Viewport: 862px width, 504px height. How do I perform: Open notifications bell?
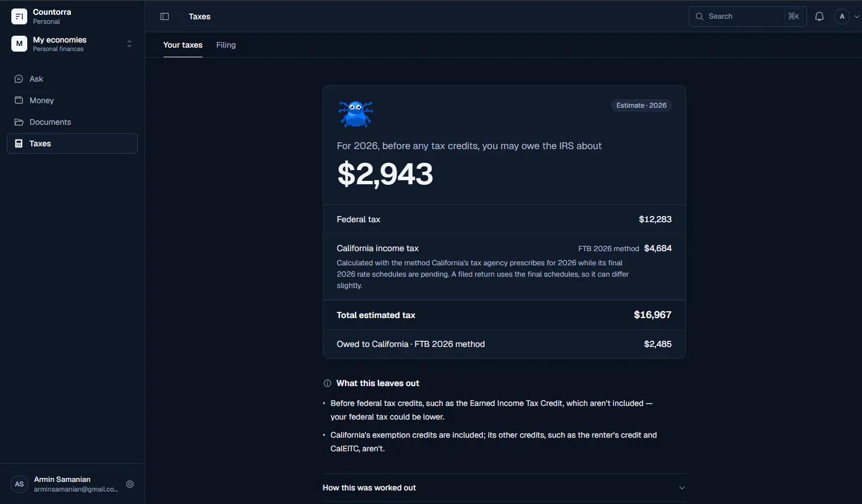pyautogui.click(x=819, y=16)
